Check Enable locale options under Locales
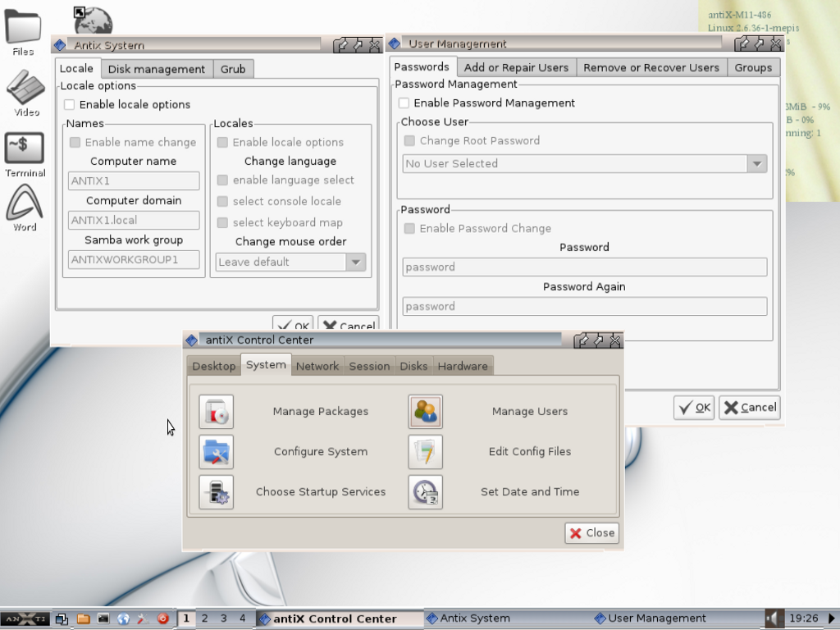840x630 pixels. [x=222, y=142]
